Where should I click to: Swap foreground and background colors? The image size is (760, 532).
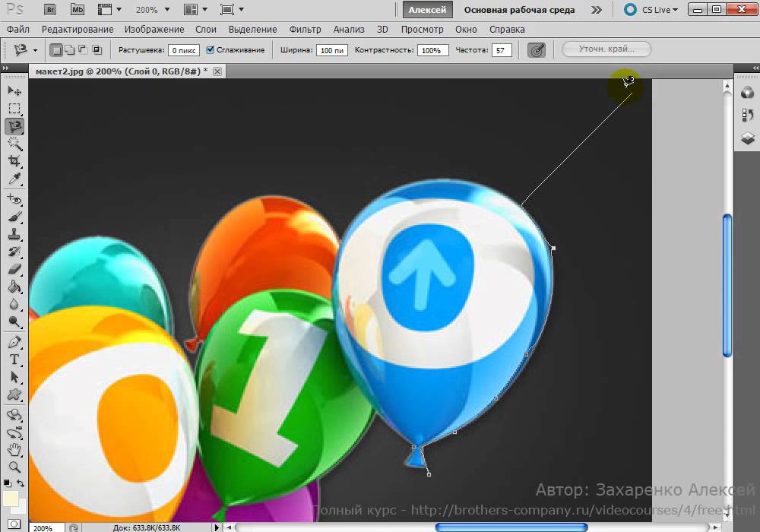[21, 483]
